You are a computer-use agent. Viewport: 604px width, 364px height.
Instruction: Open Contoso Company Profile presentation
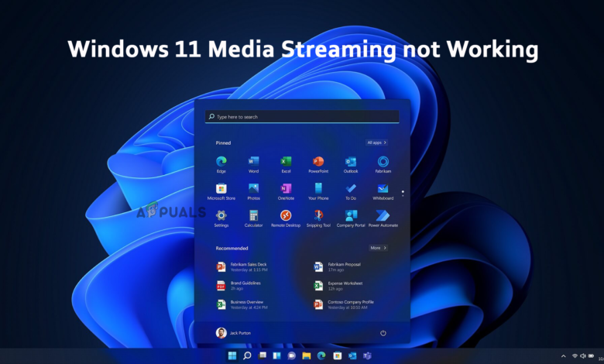click(x=344, y=304)
